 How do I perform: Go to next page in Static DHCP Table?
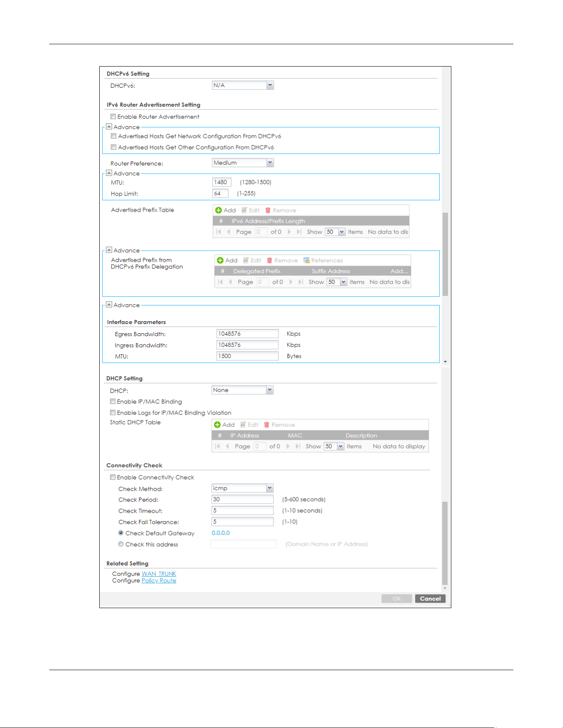[288, 446]
